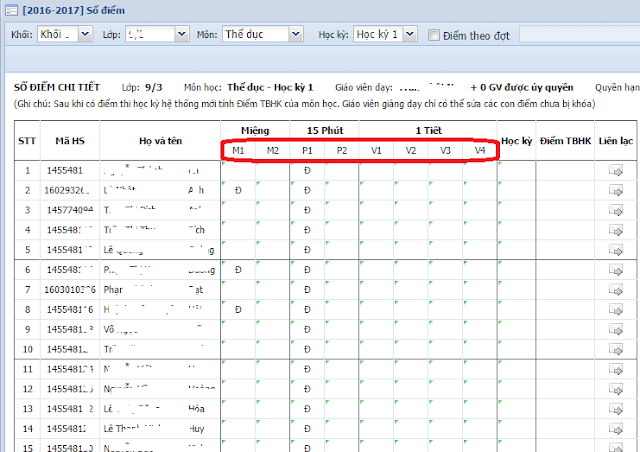Screen dimensions: 640x452
Task: Click the empty Học kỳ cell in row 5
Action: [x=516, y=250]
